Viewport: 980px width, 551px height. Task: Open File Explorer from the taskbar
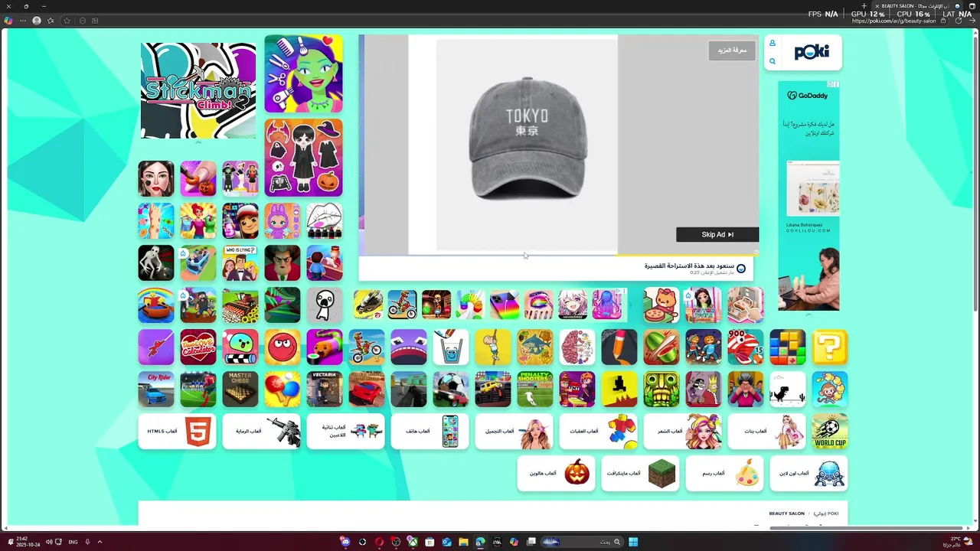point(463,542)
